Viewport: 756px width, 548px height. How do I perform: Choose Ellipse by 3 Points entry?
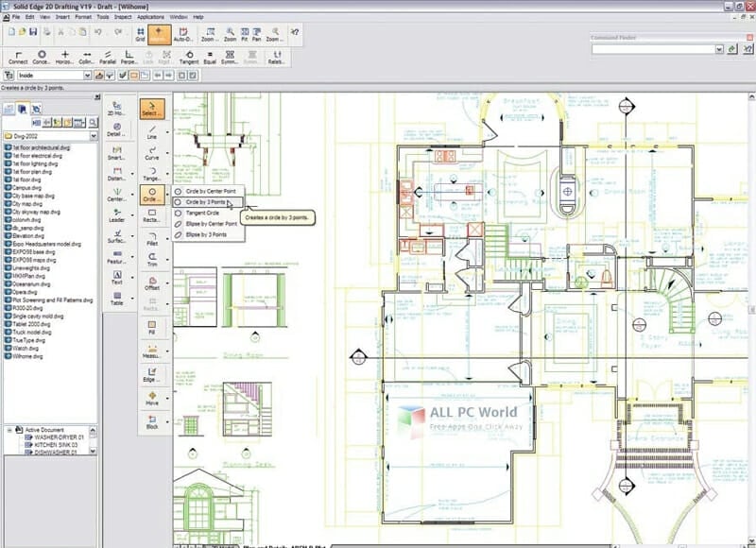[209, 234]
